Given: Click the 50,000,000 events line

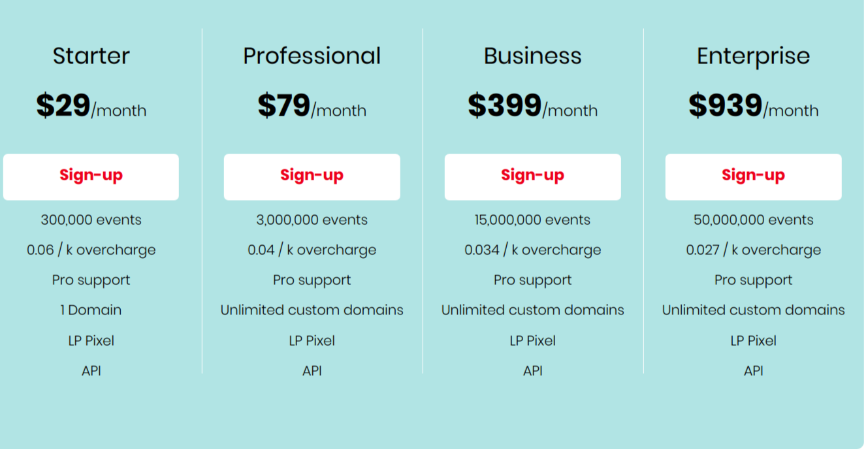Looking at the screenshot, I should point(753,220).
